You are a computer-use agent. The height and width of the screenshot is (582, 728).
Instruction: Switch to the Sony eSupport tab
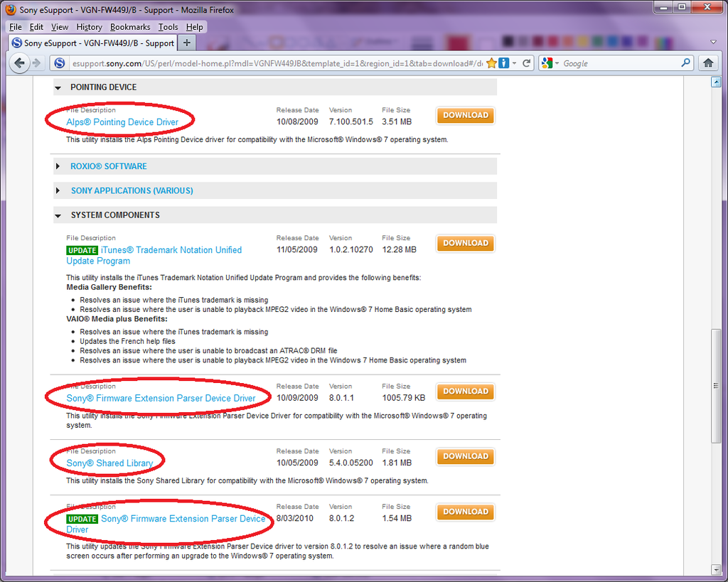[92, 43]
